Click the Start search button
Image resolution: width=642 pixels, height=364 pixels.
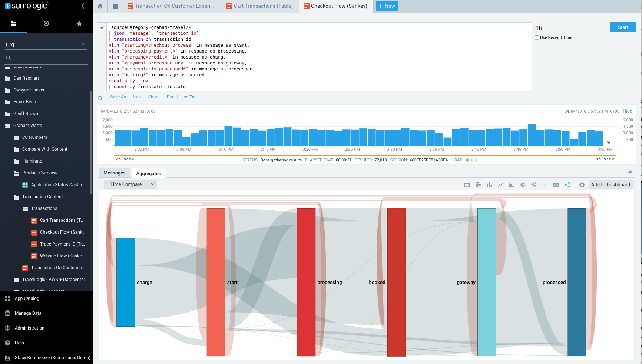623,27
